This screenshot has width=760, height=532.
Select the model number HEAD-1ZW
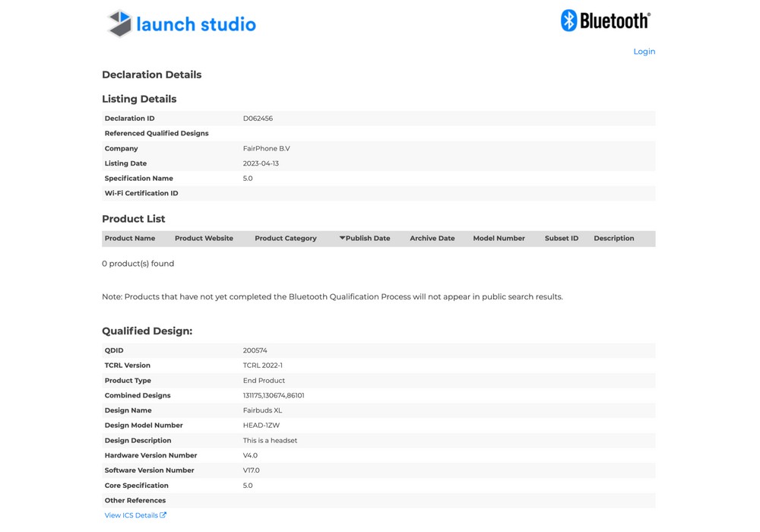(261, 426)
